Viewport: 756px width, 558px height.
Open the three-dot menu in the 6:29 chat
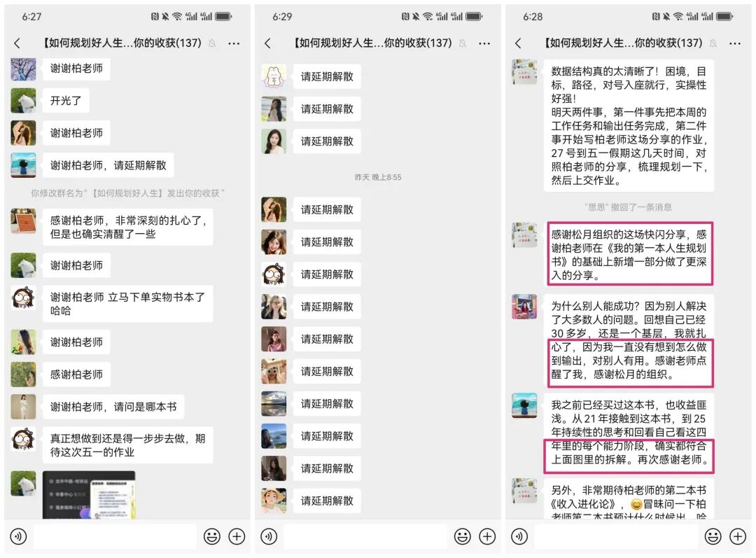484,43
